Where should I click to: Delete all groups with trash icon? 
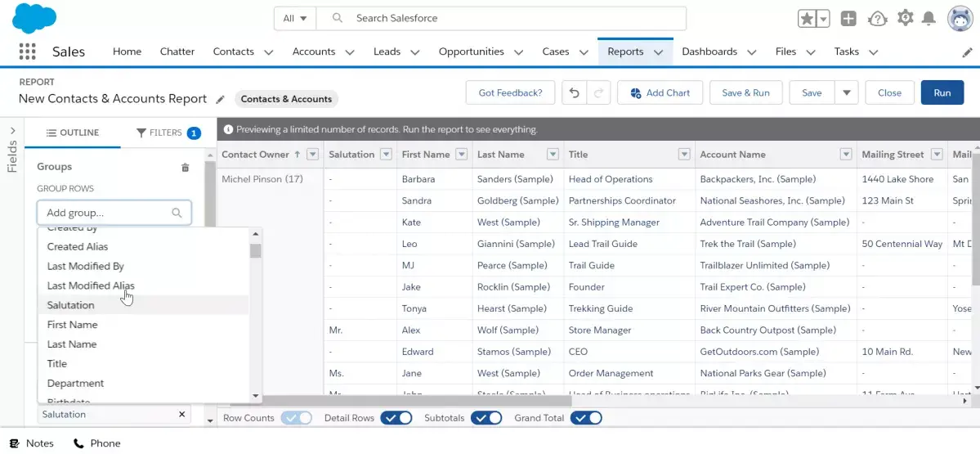[x=185, y=168]
